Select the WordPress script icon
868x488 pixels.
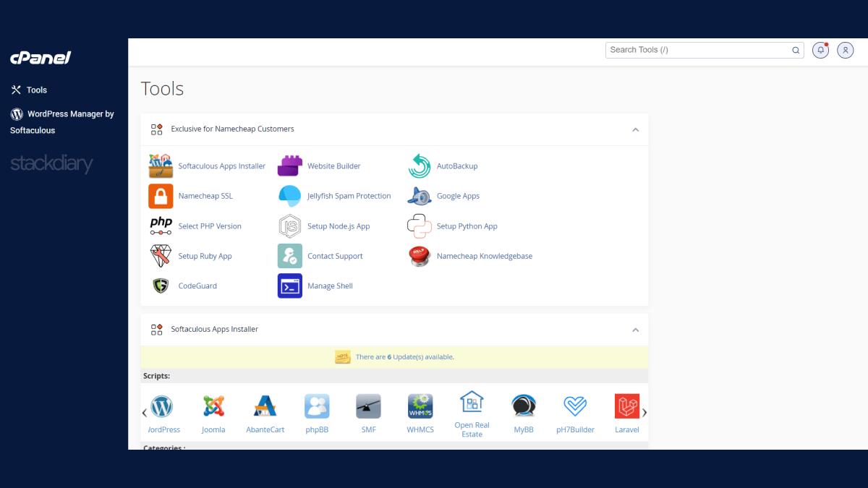click(162, 406)
